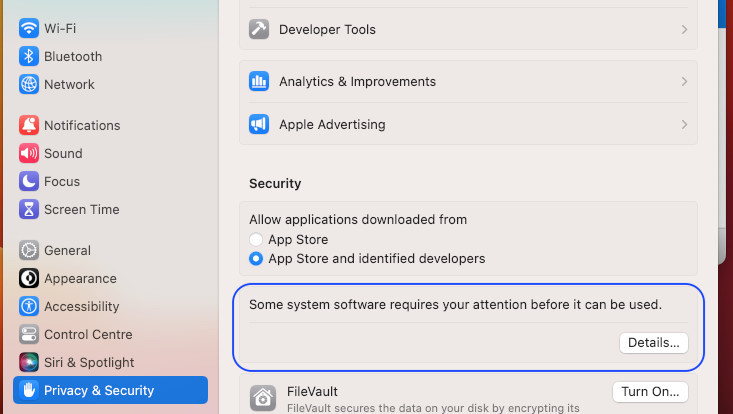Screen dimensions: 733x414
Task: Click the Bluetooth icon in sidebar
Action: (x=29, y=56)
